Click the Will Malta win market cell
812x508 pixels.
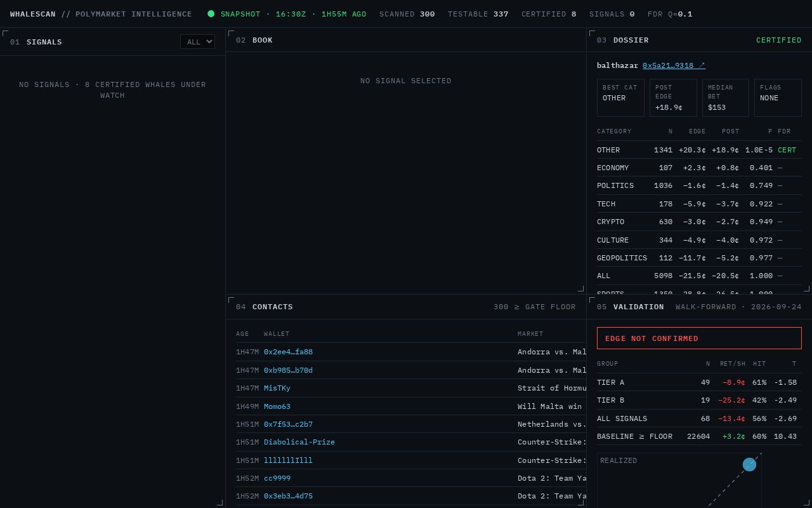[552, 406]
